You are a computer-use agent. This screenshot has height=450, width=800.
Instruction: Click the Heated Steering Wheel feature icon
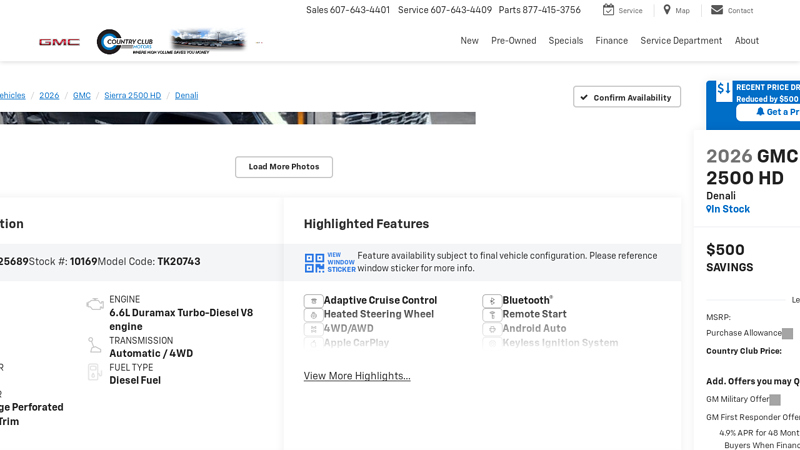click(313, 315)
